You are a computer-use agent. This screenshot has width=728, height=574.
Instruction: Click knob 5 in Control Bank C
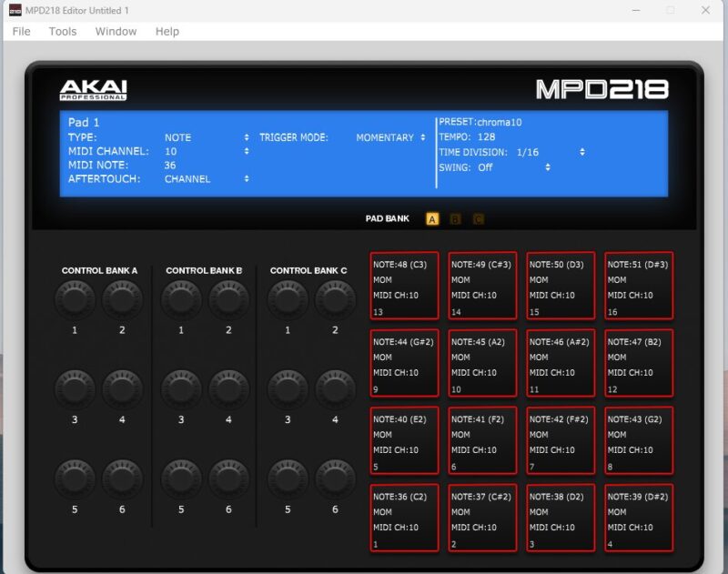tap(288, 478)
